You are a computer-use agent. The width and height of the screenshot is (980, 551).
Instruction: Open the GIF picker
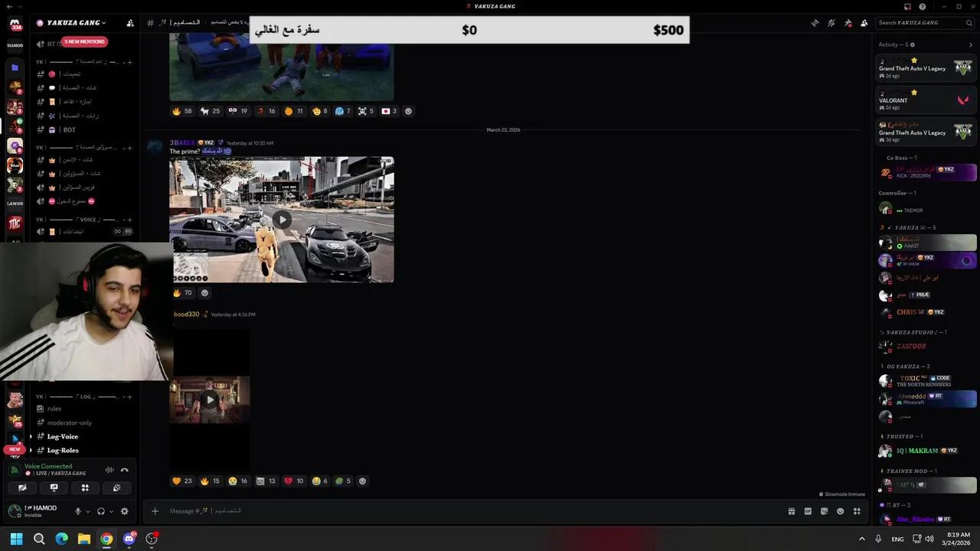(x=807, y=510)
